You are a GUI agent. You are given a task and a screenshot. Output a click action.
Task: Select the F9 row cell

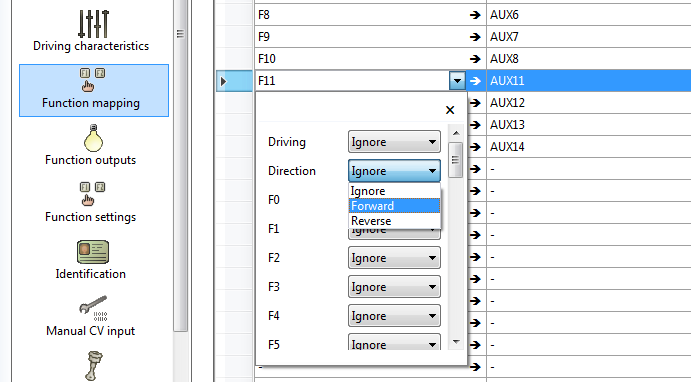tap(360, 37)
